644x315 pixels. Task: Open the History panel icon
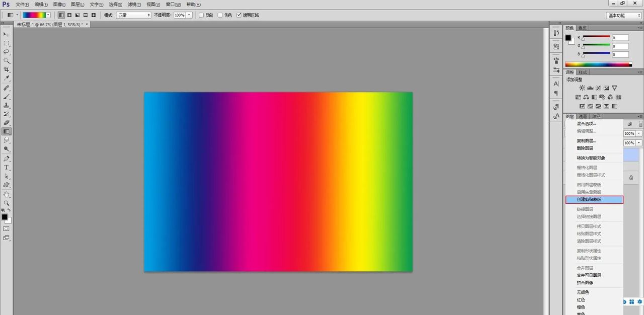556,33
